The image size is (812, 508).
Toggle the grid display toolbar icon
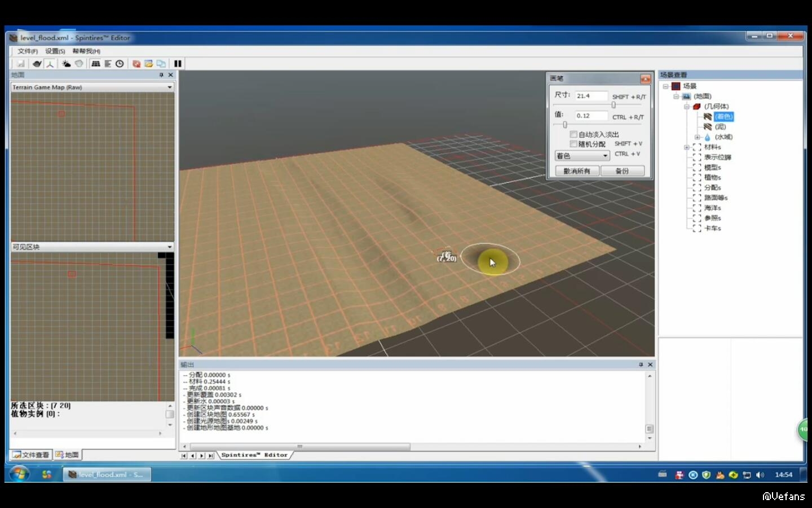click(96, 64)
